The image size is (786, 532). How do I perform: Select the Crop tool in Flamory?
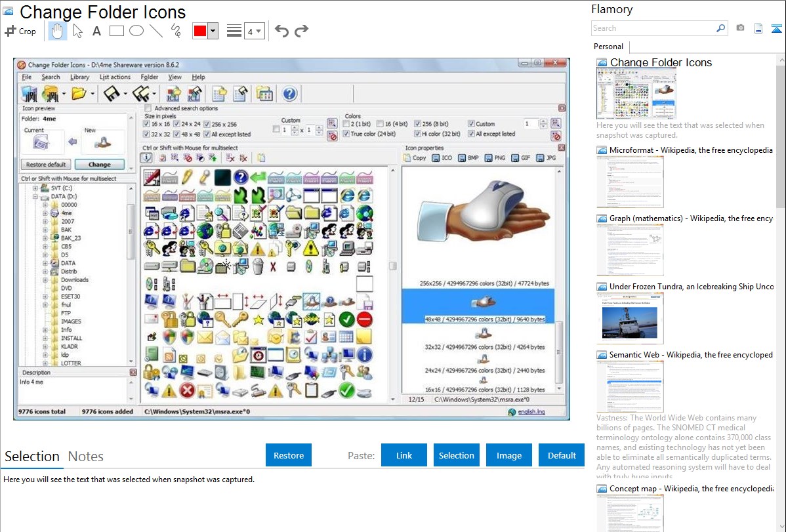(20, 31)
